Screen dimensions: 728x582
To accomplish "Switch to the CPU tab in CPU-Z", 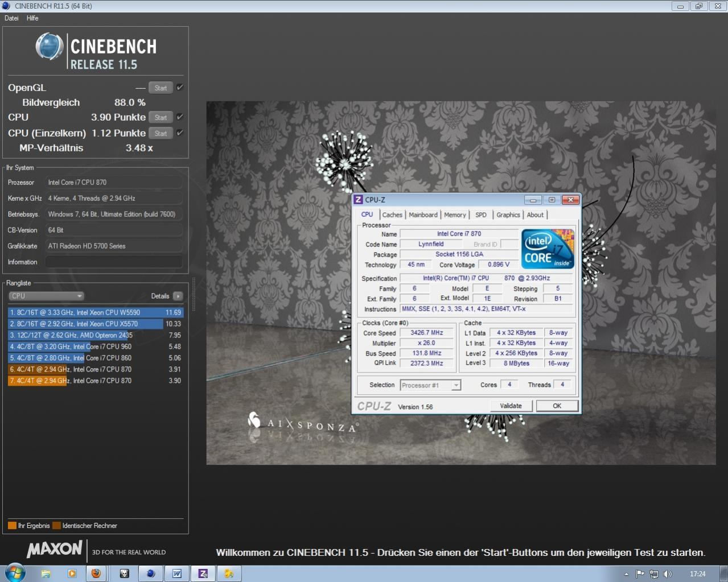I will (367, 214).
